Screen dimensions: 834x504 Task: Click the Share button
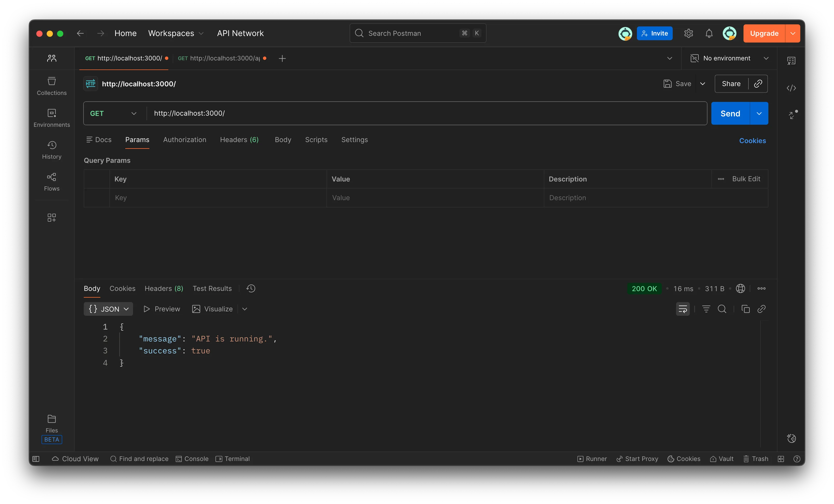pos(731,83)
